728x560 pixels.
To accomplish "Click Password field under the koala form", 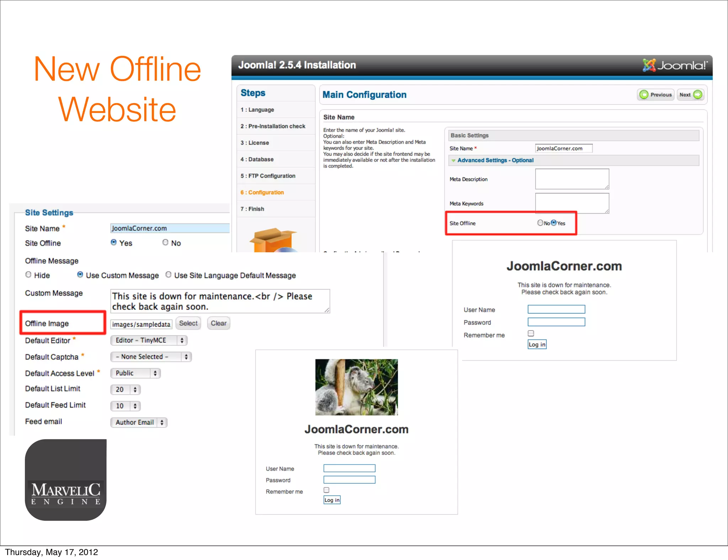I will tap(349, 480).
